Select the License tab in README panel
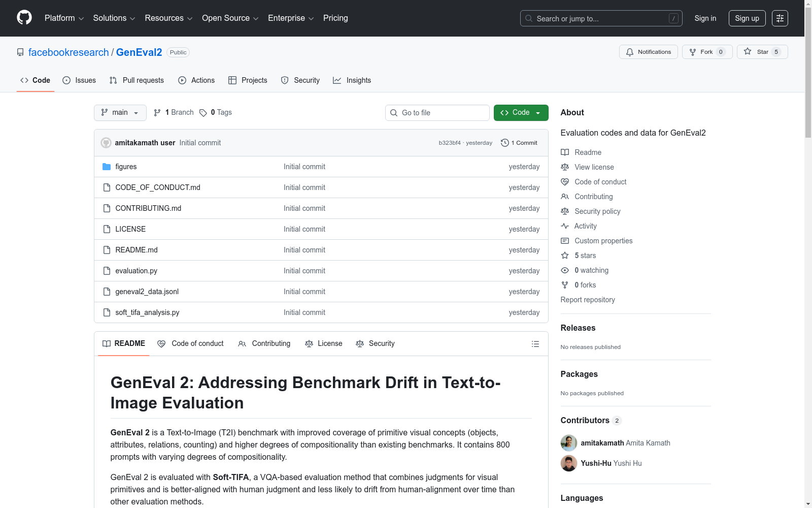This screenshot has width=812, height=508. (x=324, y=344)
